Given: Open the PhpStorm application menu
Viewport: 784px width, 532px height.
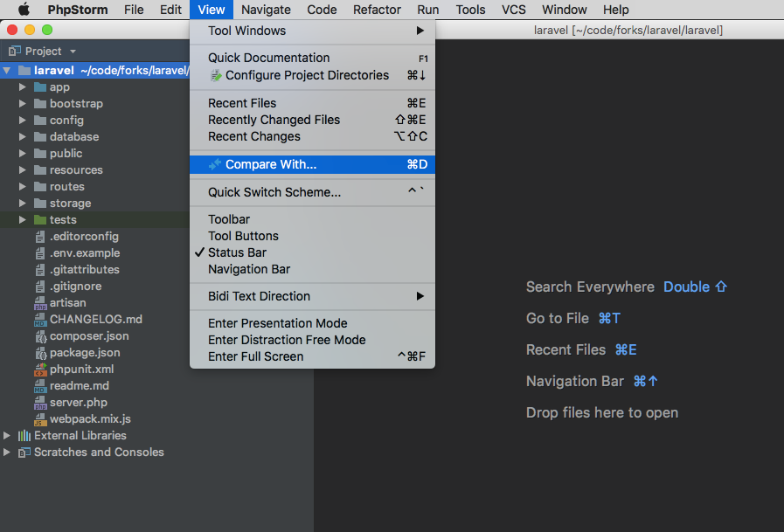Looking at the screenshot, I should pos(78,10).
